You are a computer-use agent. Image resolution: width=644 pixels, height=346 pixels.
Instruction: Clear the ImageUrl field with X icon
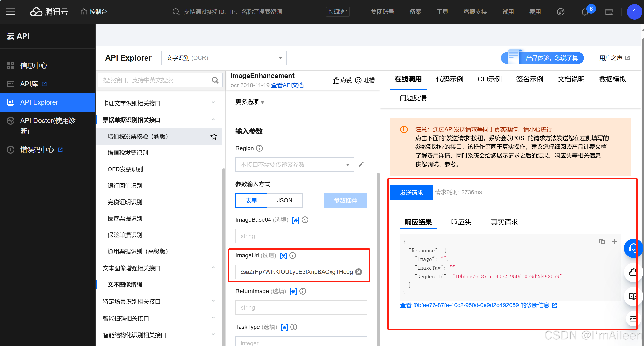[x=359, y=272]
